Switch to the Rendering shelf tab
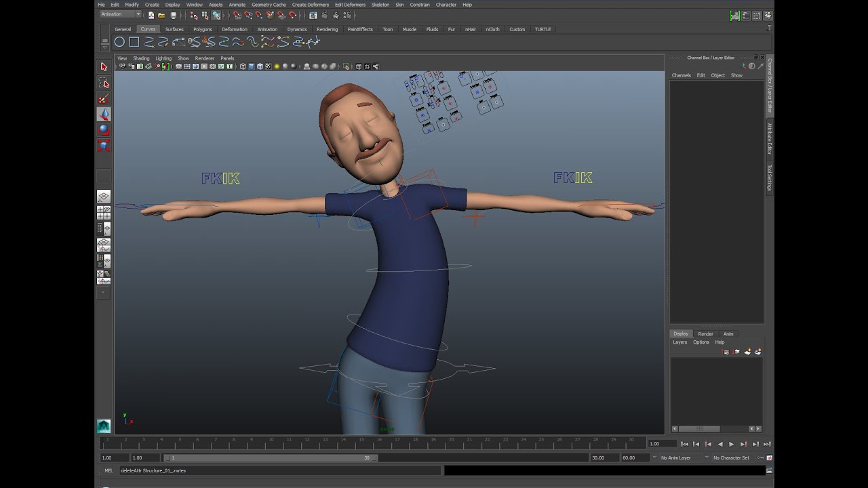Screen dimensions: 868x488 point(327,29)
